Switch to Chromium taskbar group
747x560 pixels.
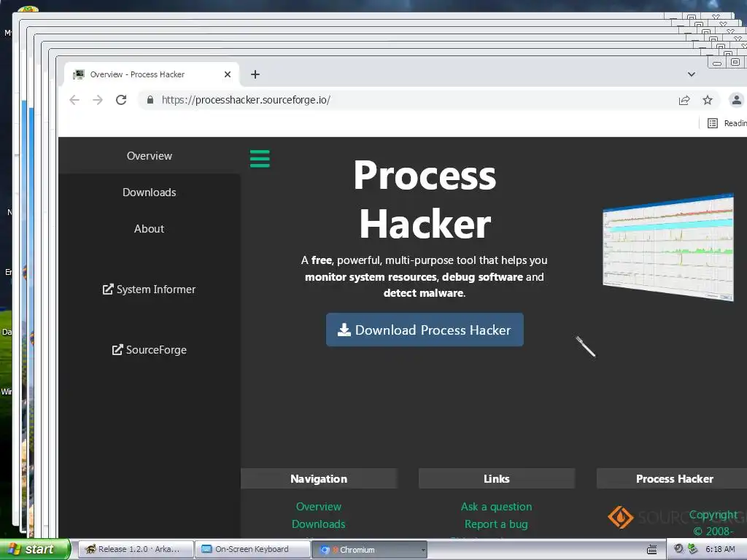[369, 550]
